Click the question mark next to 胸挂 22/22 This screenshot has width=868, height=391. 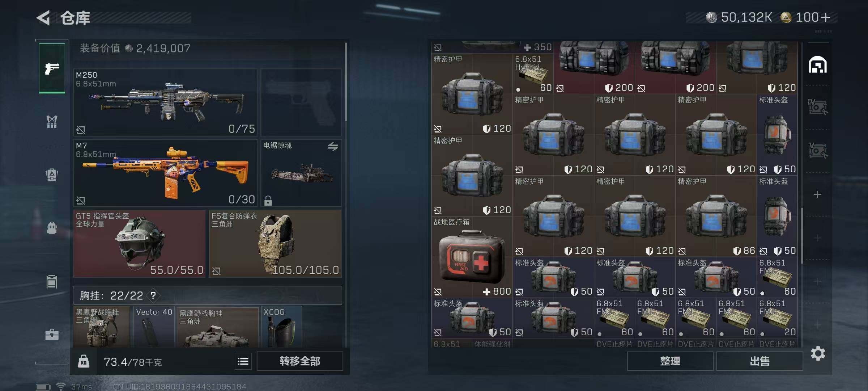coord(153,295)
